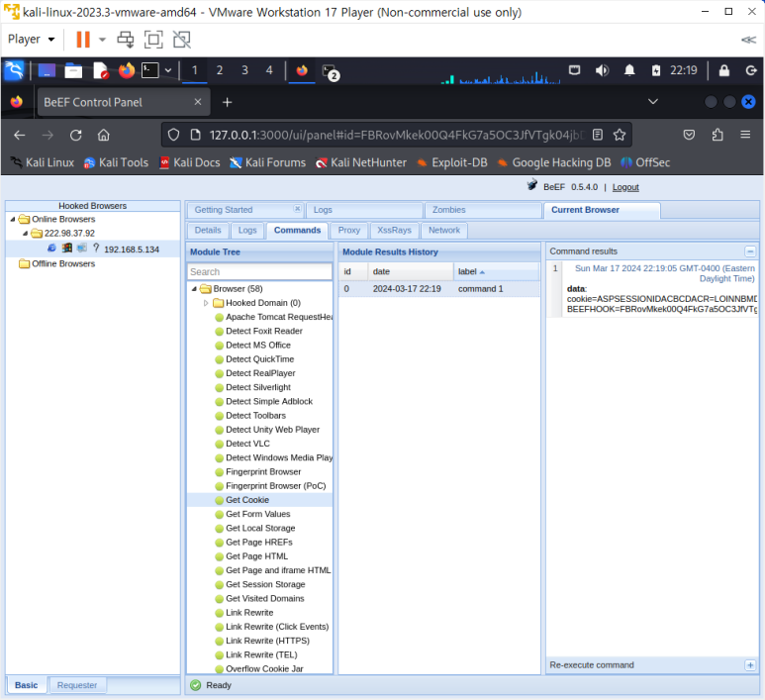Open the Firefox extensions icon
765x700 pixels.
(717, 135)
